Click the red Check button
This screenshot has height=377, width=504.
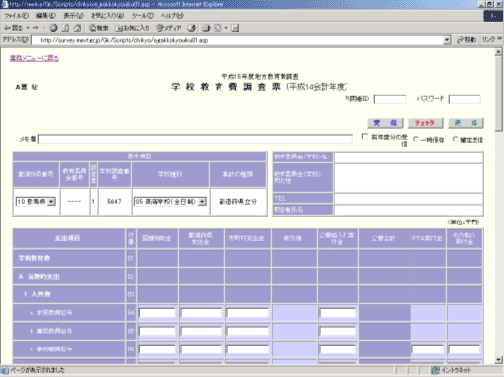425,123
